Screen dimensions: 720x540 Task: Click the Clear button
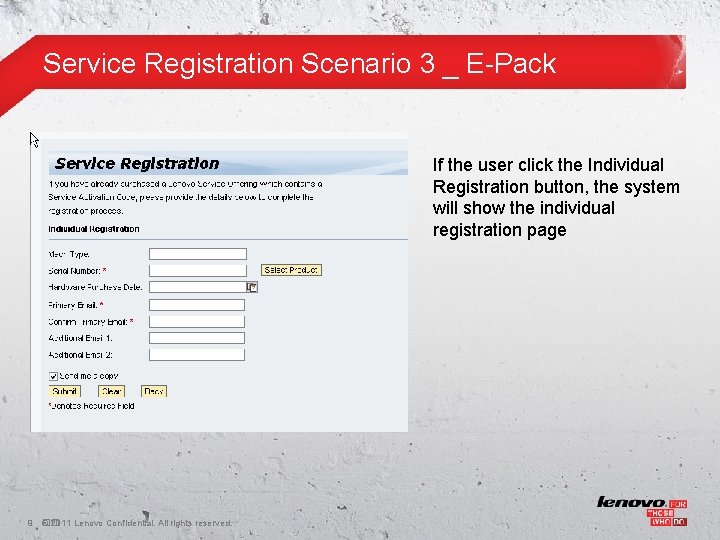[112, 391]
